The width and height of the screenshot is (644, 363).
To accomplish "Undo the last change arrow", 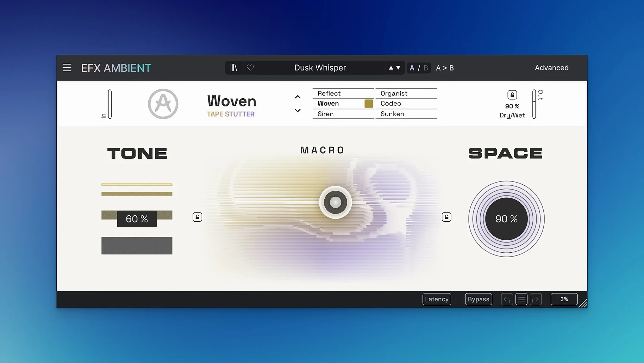I will coord(507,299).
